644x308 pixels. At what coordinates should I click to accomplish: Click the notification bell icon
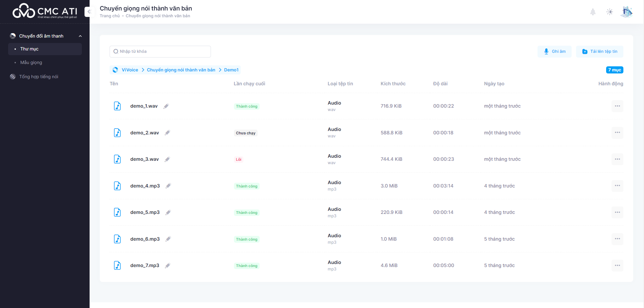(x=593, y=12)
